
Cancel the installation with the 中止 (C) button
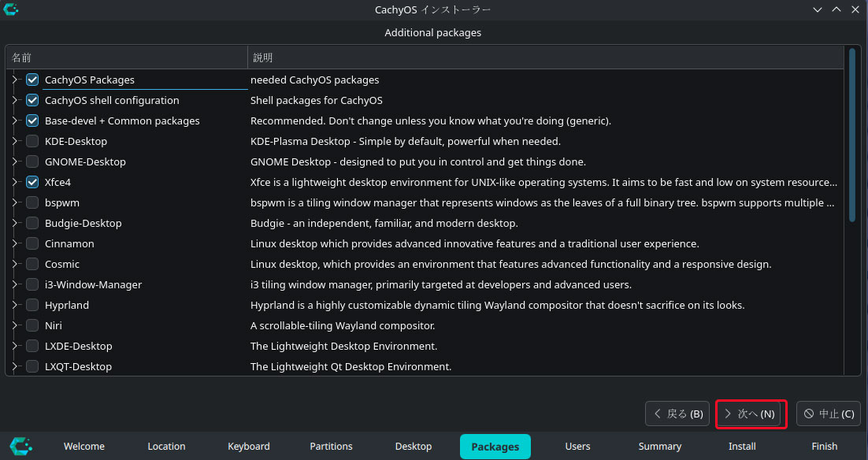coord(829,414)
